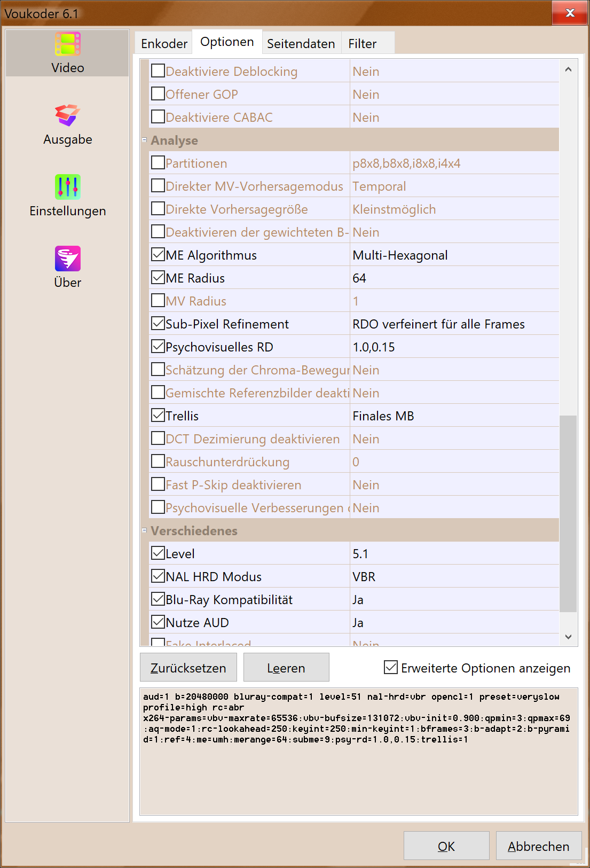
Task: Open the Einstellungen sliders icon
Action: 67,187
